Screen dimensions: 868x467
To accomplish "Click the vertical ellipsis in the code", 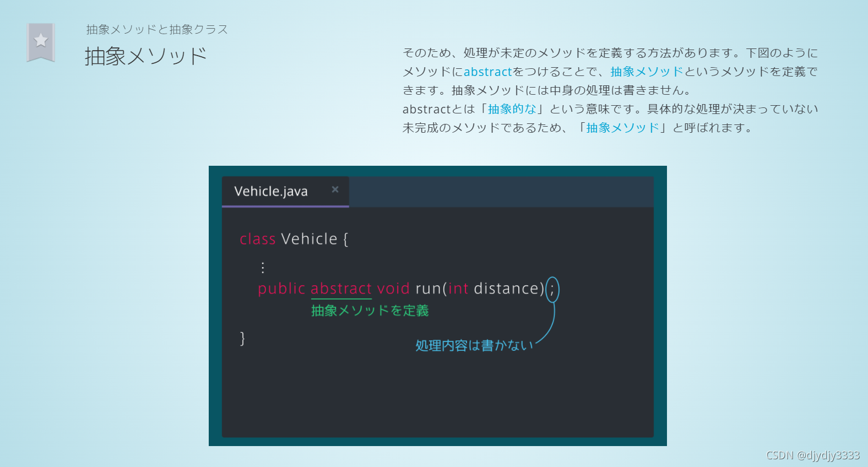I will (263, 268).
